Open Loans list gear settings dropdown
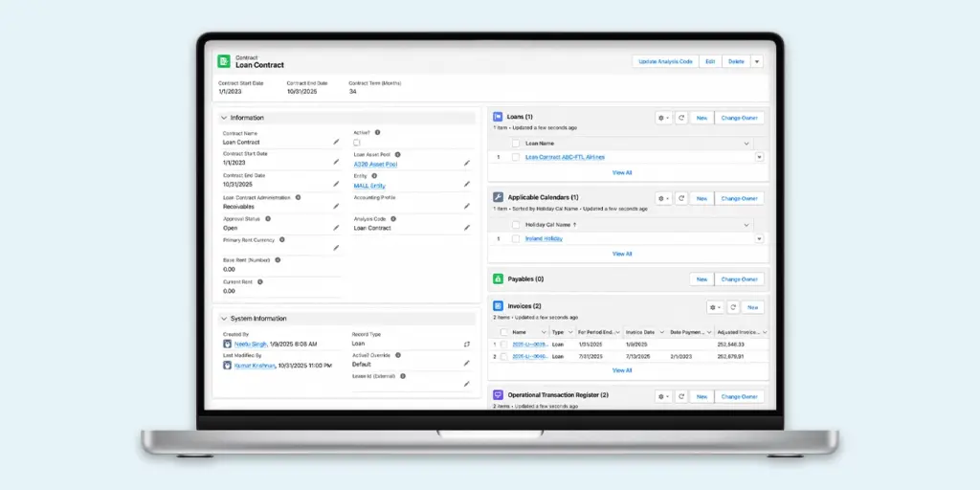The image size is (980, 490). [x=664, y=118]
